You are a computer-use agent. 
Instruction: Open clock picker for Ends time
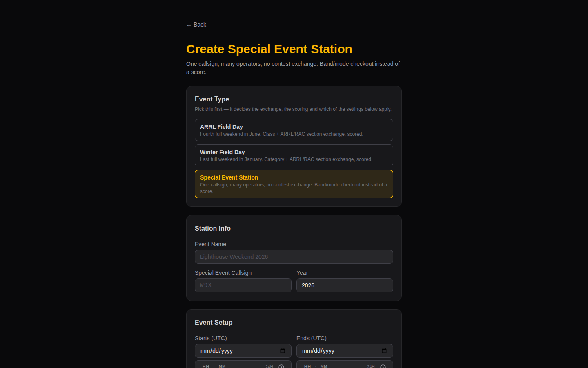click(x=383, y=366)
